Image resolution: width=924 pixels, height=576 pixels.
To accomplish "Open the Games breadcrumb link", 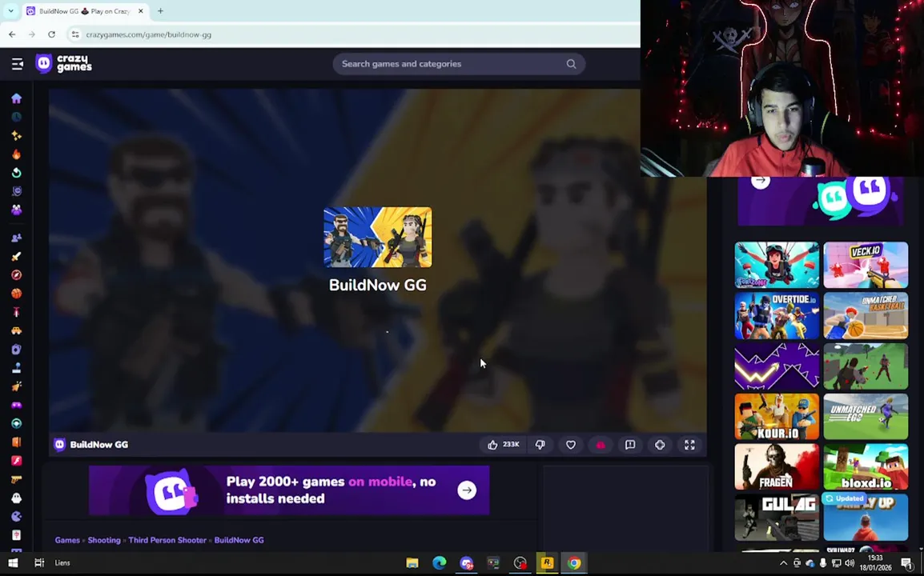I will pos(67,540).
